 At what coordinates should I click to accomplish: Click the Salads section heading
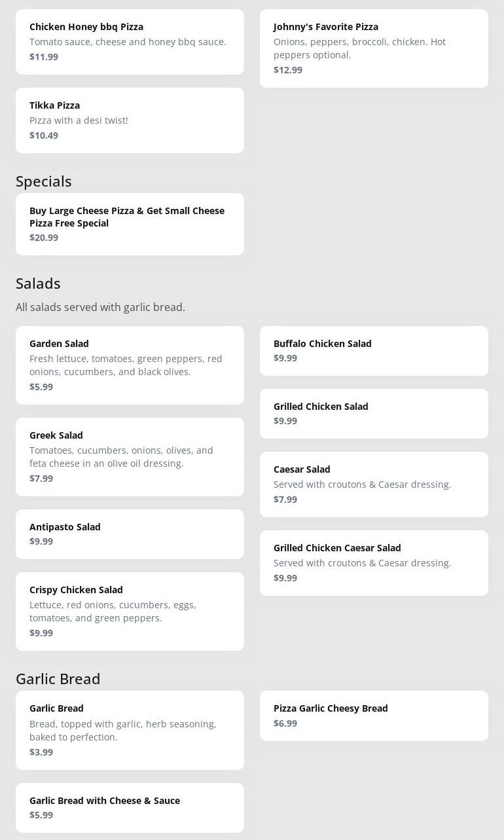click(38, 283)
